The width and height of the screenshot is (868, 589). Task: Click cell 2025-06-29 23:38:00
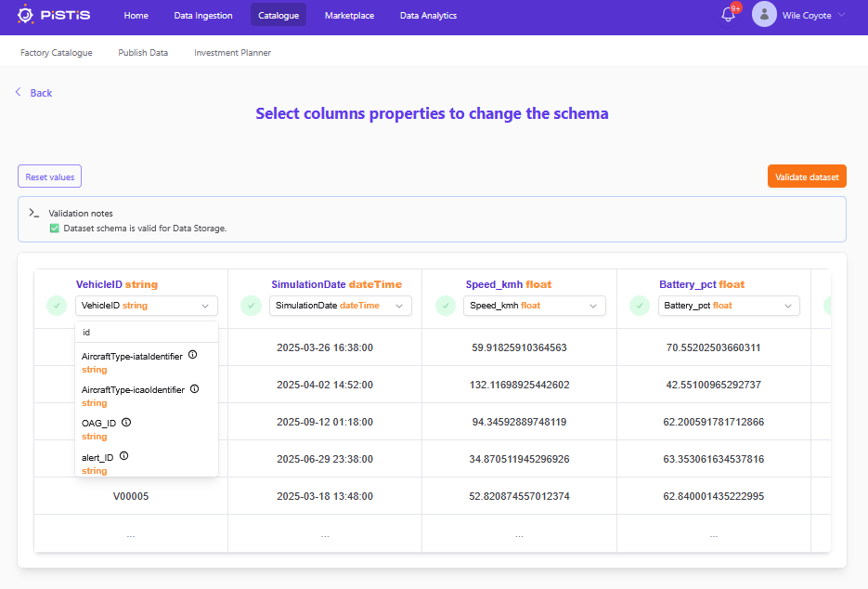tap(325, 459)
